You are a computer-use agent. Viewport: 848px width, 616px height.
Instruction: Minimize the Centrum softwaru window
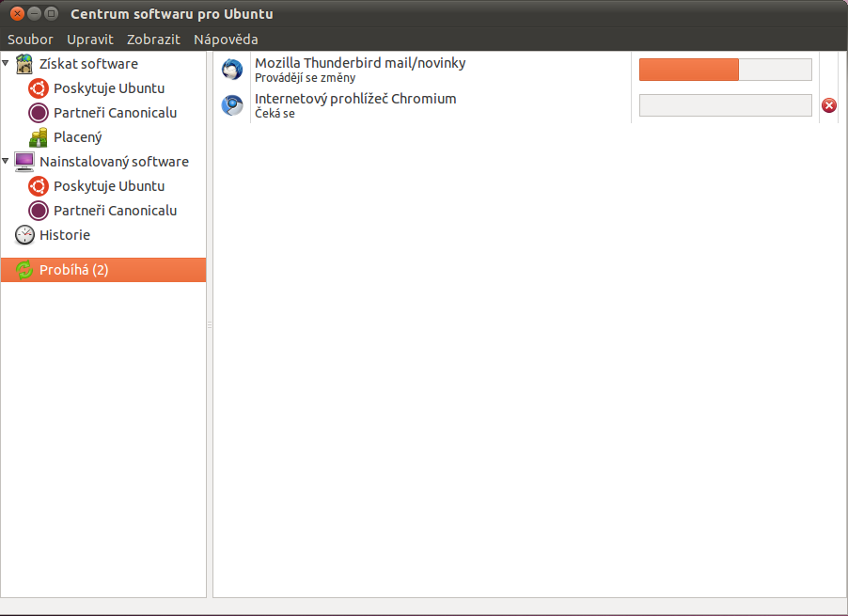(x=34, y=13)
